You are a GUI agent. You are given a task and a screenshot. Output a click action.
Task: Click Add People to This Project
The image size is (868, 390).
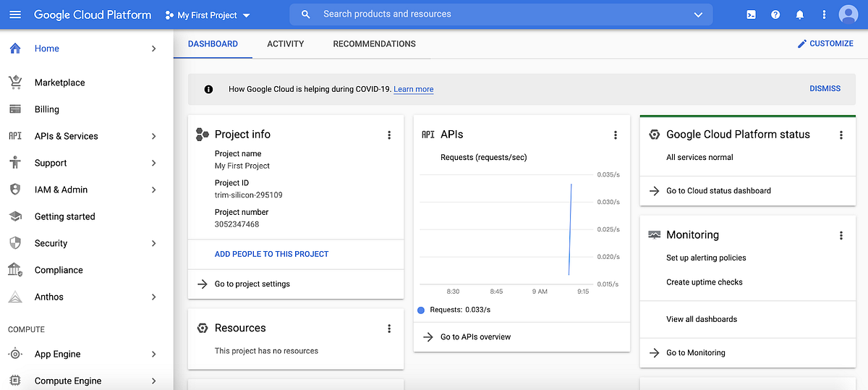tap(272, 254)
